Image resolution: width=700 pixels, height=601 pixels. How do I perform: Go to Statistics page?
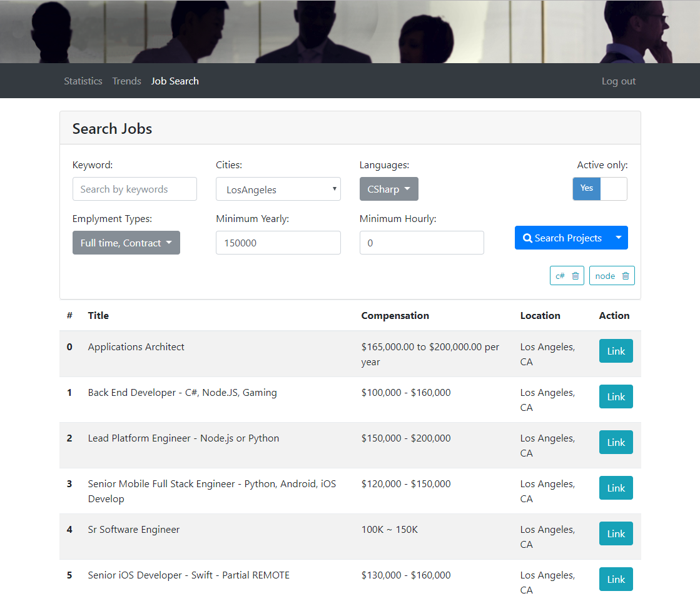point(83,81)
